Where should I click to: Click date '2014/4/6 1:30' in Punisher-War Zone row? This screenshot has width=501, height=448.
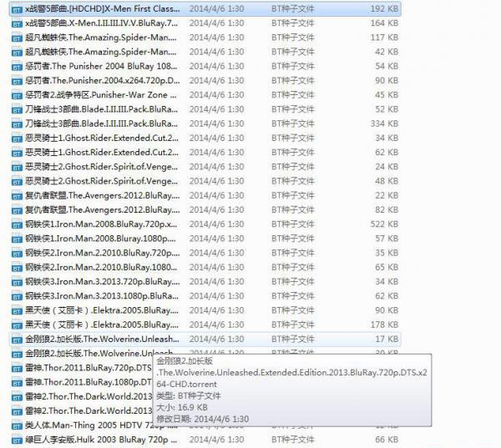click(x=216, y=95)
